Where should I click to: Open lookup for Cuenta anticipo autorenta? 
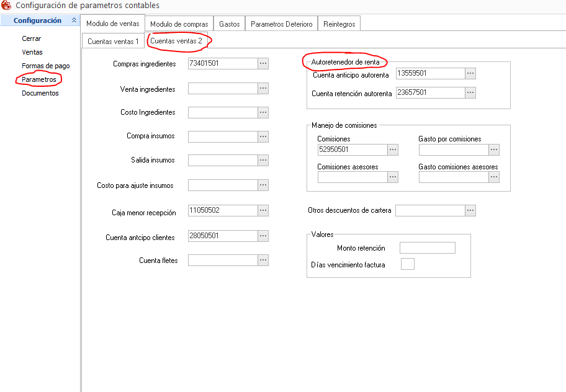pos(470,74)
